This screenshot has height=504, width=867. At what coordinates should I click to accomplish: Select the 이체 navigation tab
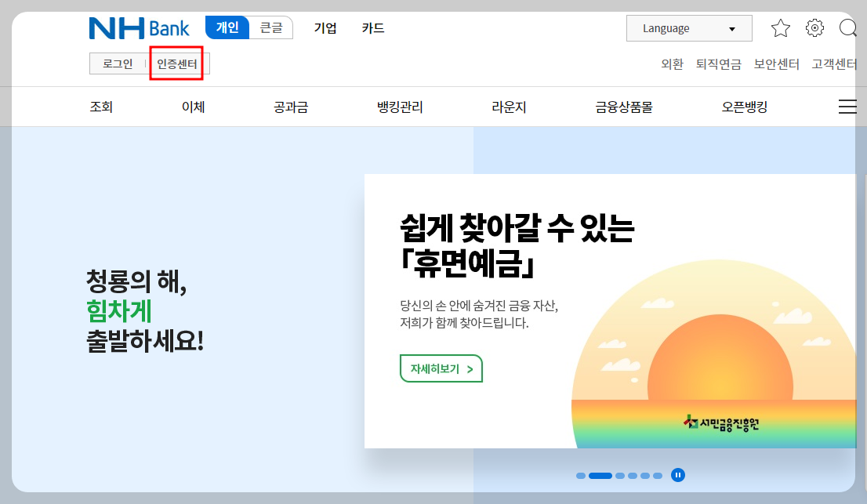tap(193, 106)
